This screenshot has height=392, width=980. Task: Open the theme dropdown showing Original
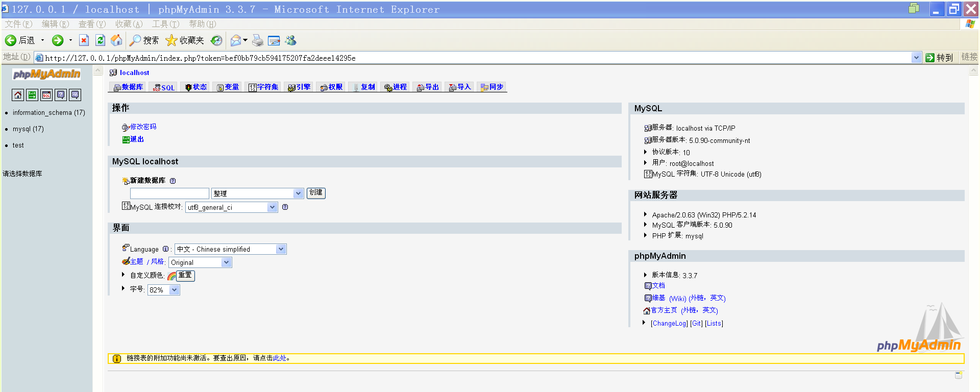[200, 262]
